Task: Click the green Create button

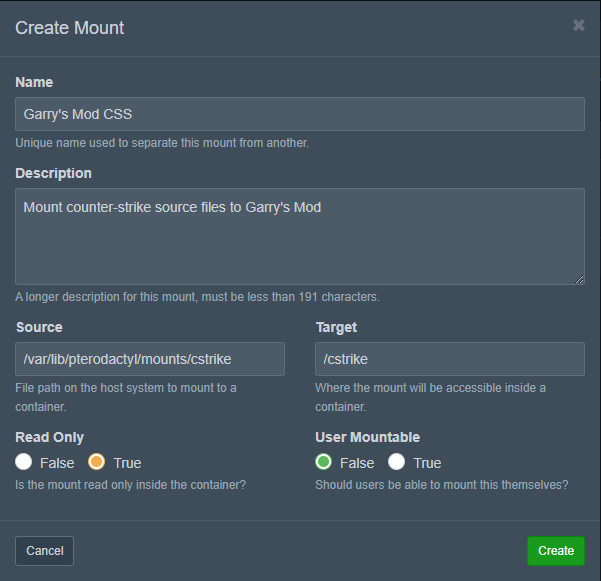Action: tap(556, 551)
